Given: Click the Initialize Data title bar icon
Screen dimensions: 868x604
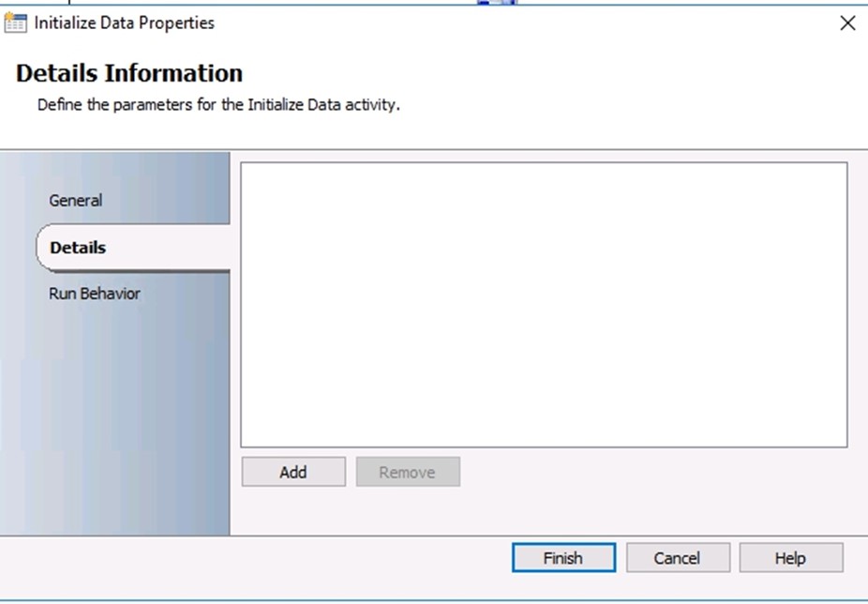Looking at the screenshot, I should 15,23.
